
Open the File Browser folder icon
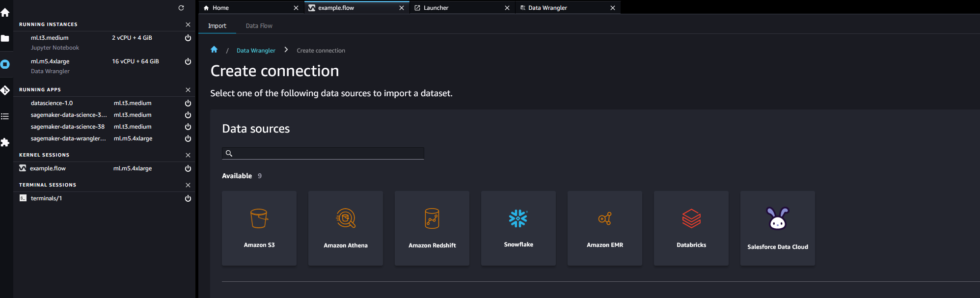tap(5, 38)
